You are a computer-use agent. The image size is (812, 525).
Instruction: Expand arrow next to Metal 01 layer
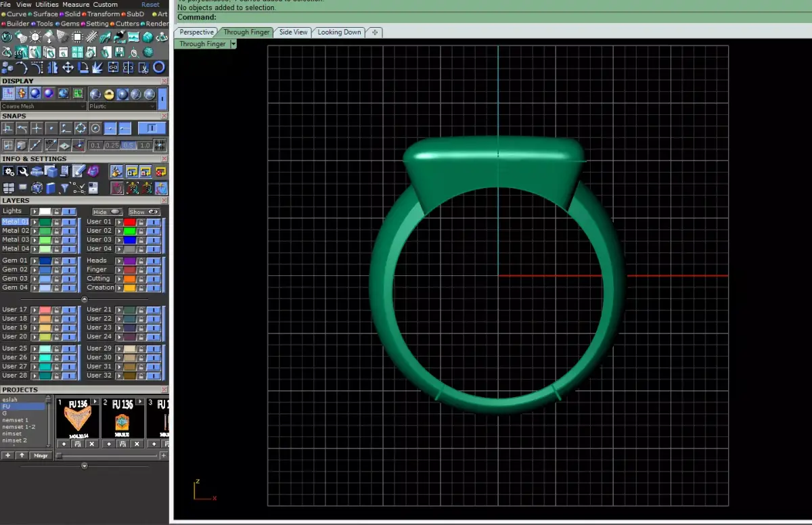(35, 222)
